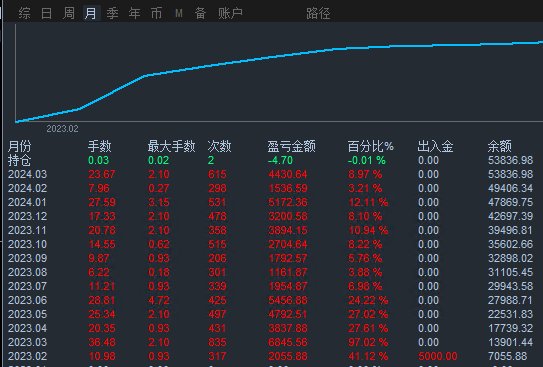Open the 日 daily statistics tab
The image size is (543, 367).
pos(46,14)
